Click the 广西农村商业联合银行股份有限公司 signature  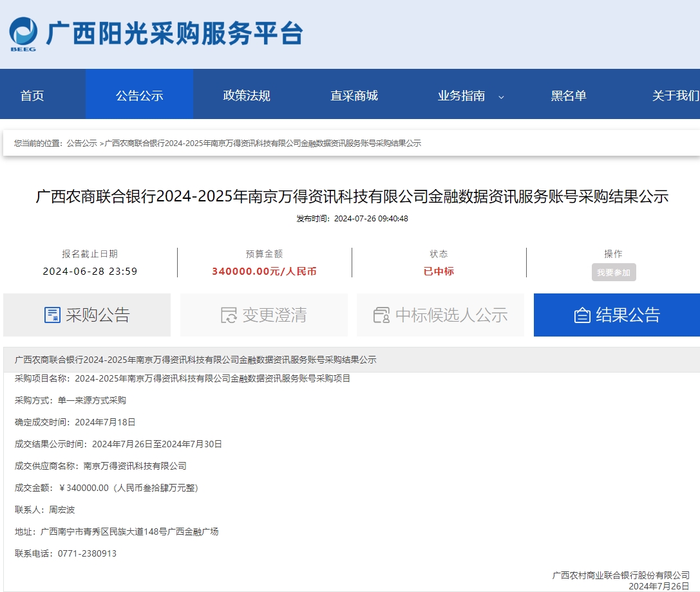[621, 575]
